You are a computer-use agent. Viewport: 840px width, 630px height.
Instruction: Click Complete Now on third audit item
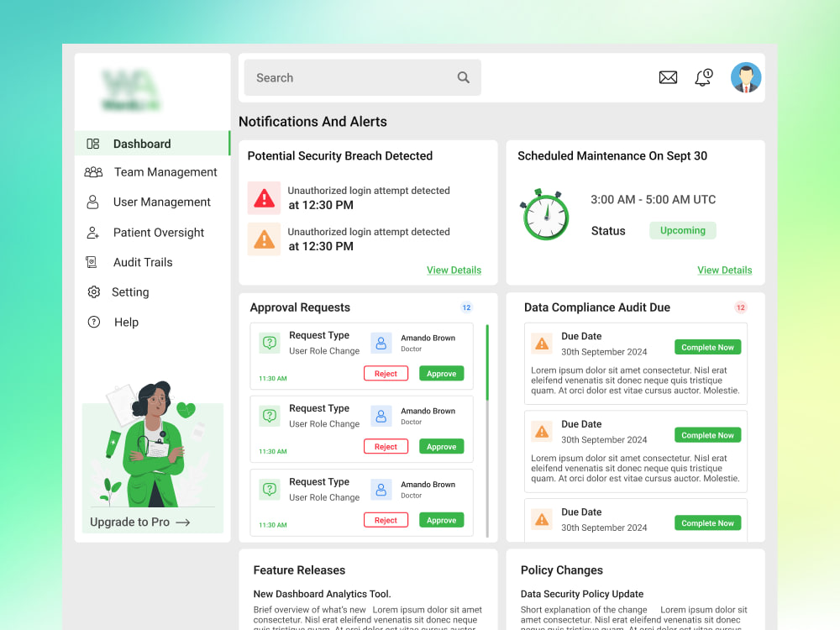[x=707, y=522]
